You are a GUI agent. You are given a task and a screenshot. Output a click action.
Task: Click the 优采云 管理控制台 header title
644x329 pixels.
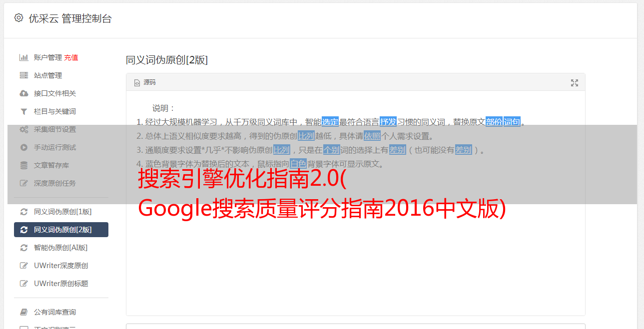[70, 18]
